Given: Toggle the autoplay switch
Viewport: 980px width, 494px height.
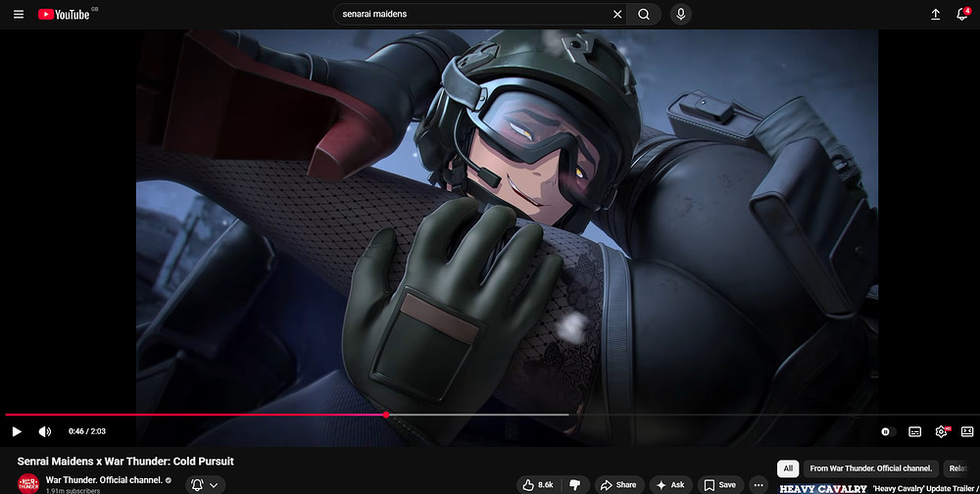Looking at the screenshot, I should [x=887, y=431].
